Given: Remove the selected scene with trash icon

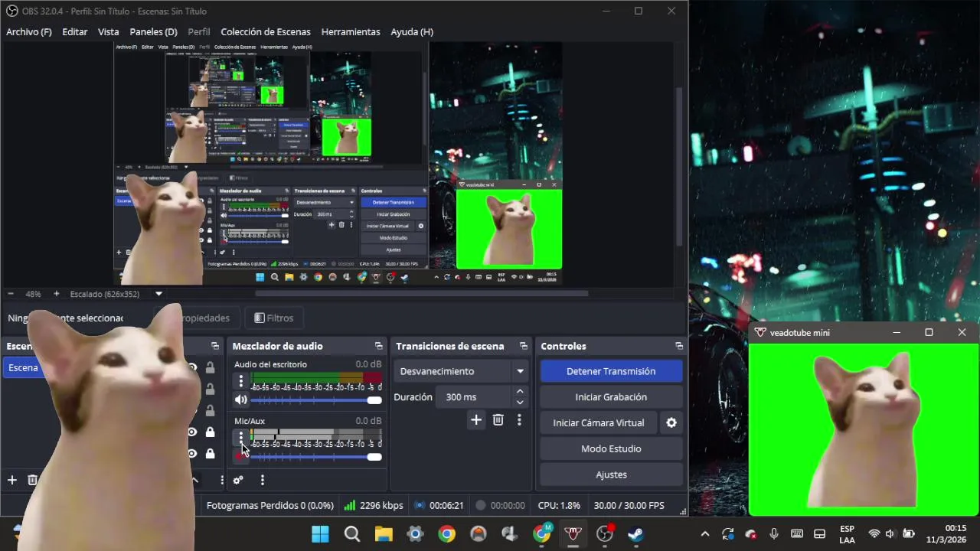Looking at the screenshot, I should tap(32, 480).
